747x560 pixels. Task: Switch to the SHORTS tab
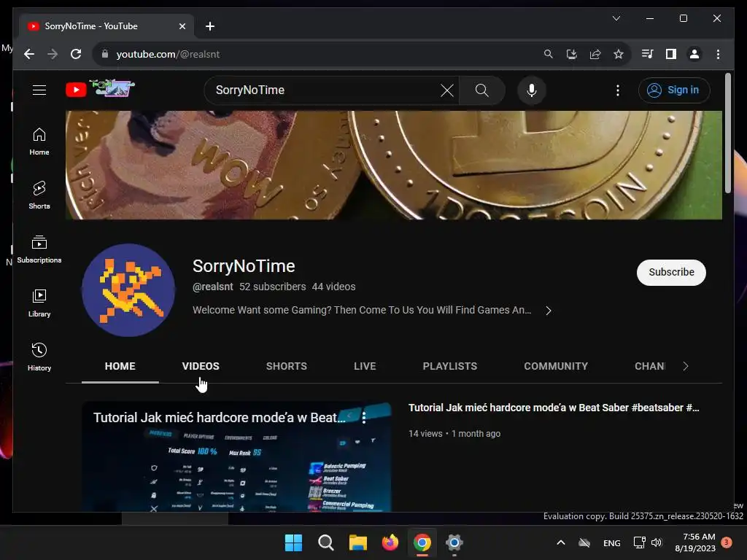286,366
